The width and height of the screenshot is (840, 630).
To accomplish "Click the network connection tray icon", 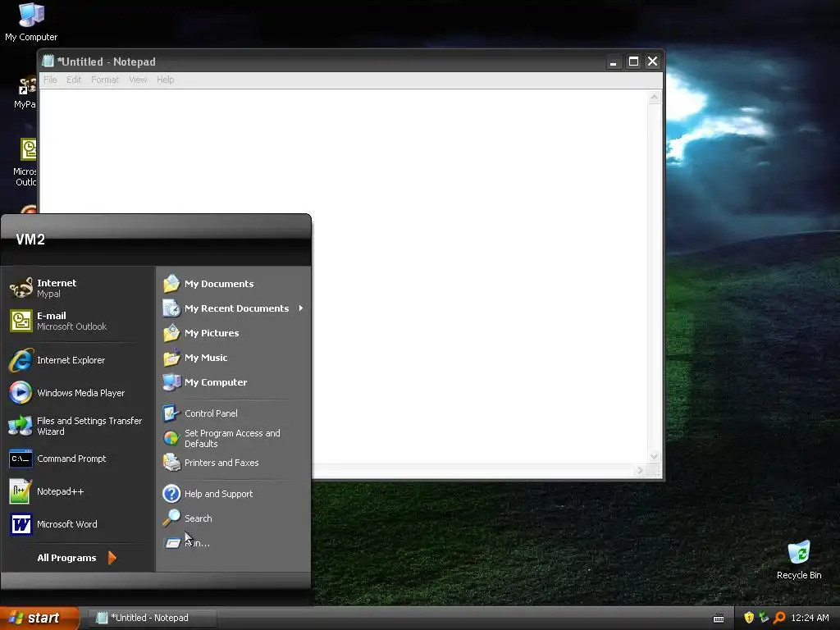I will coord(764,618).
